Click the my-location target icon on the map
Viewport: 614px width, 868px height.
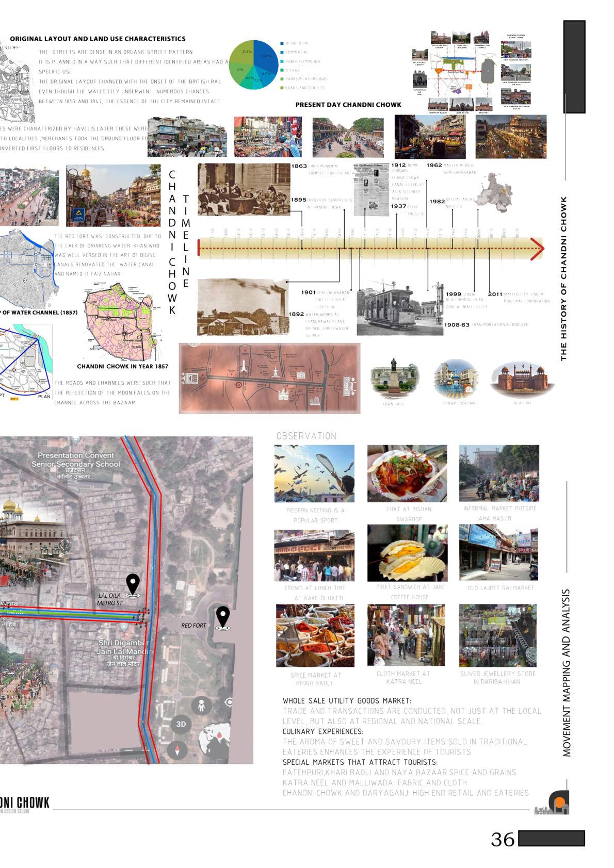click(x=229, y=702)
